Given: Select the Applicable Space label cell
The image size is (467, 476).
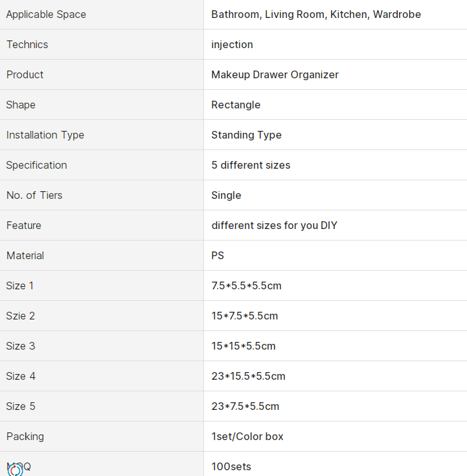Looking at the screenshot, I should [x=101, y=15].
